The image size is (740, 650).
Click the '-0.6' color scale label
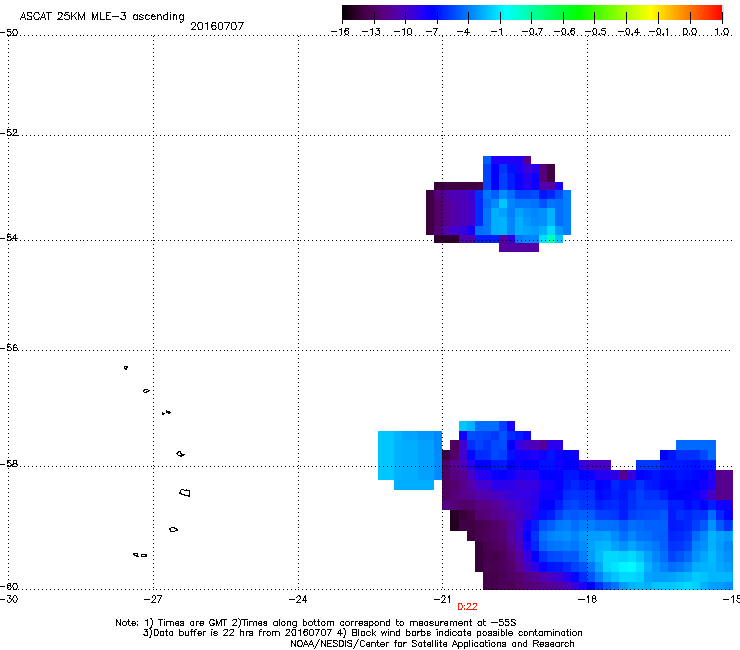coord(564,32)
